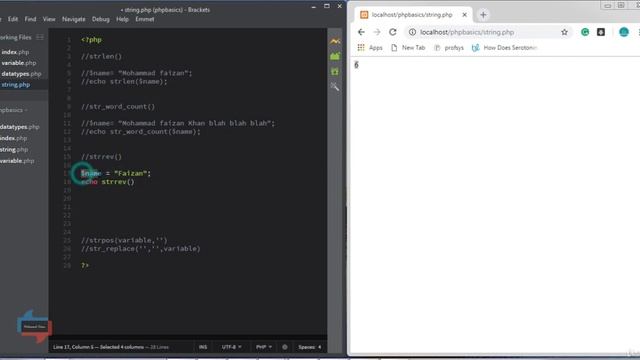Screen dimensions: 640x360
Task: Open the Apps grid in bookmarks bar
Action: [x=361, y=48]
